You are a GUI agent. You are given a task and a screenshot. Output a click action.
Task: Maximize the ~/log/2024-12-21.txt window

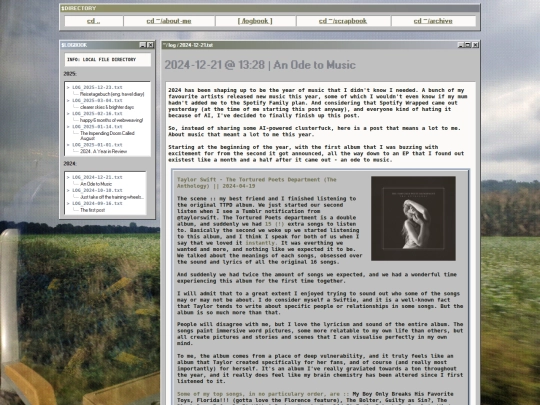pyautogui.click(x=468, y=45)
